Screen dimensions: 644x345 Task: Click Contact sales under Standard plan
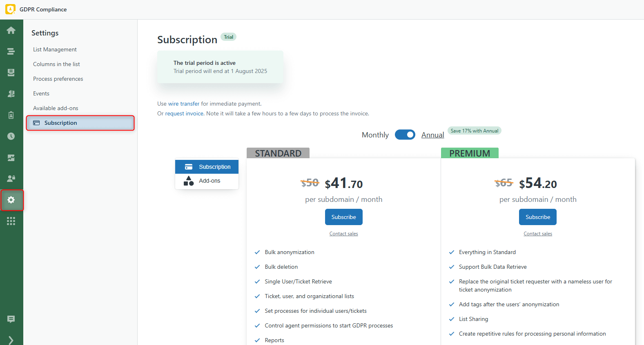point(344,234)
